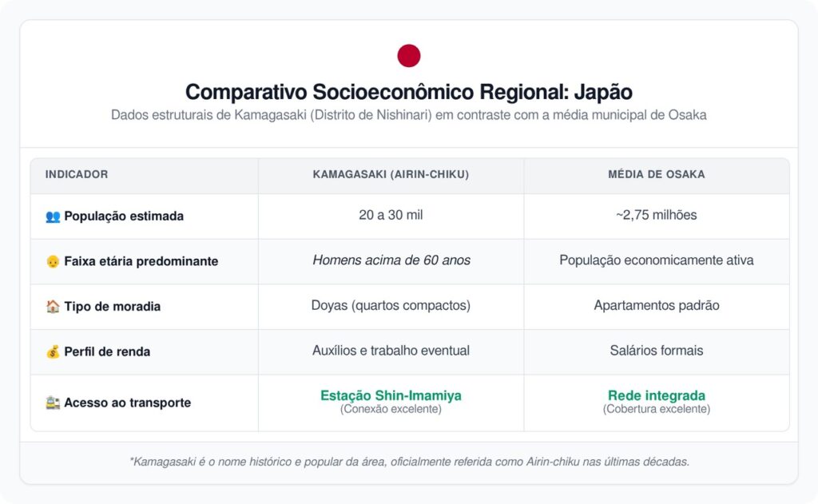Screen dimensions: 818x504
Task: Click the elderly face icon beside Faixa etária
Action: coord(53,261)
